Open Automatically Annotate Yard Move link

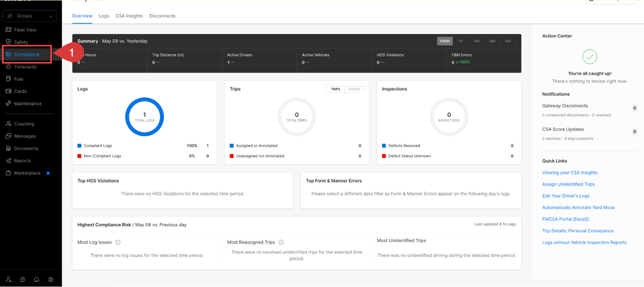pyautogui.click(x=579, y=207)
